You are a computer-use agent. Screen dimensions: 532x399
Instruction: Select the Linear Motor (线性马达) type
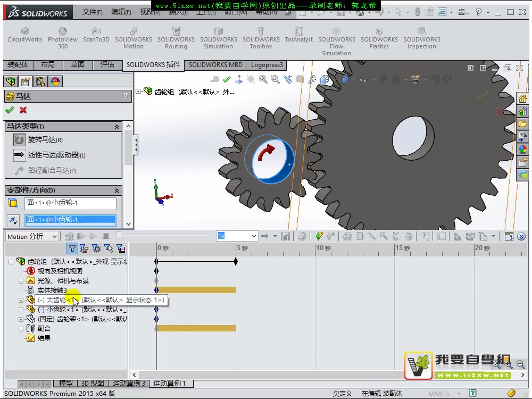[20, 155]
